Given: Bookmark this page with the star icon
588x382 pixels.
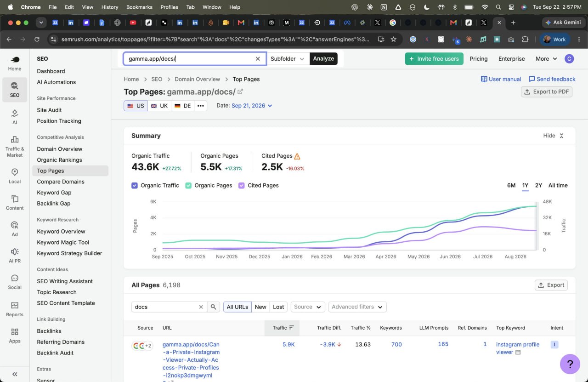Looking at the screenshot, I should click(x=393, y=40).
